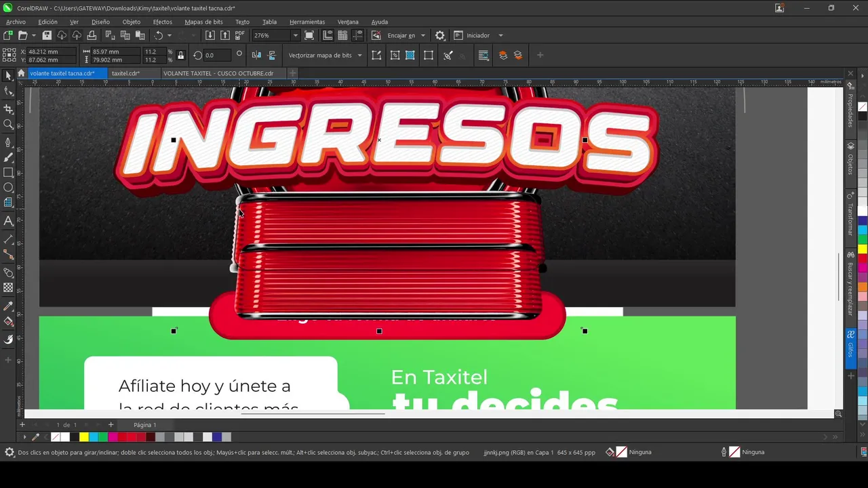Screen dimensions: 868x488
Task: Click the object width field
Action: tap(115, 52)
